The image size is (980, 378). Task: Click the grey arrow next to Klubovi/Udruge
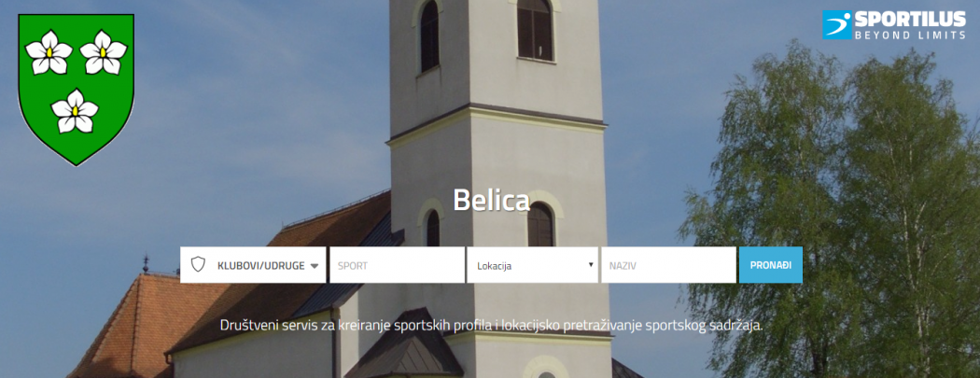click(315, 266)
